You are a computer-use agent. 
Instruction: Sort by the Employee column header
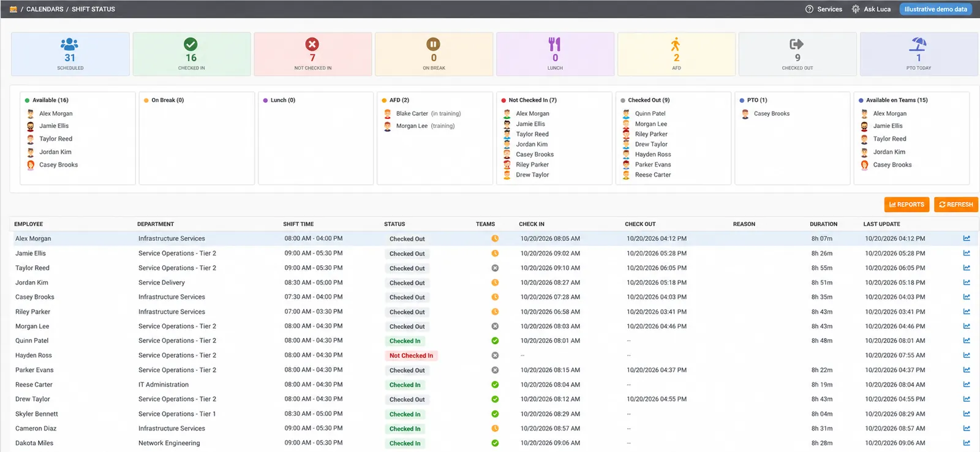[29, 224]
